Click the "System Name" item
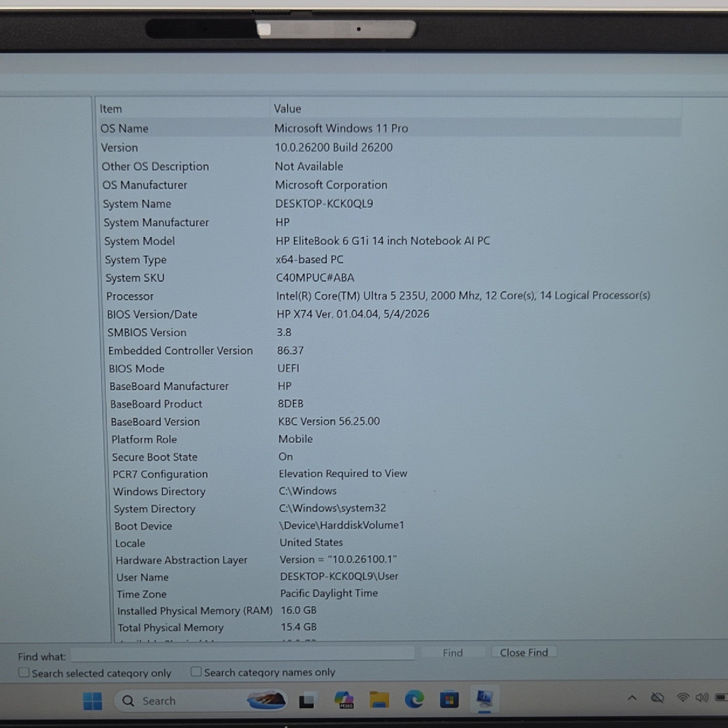 (x=137, y=204)
